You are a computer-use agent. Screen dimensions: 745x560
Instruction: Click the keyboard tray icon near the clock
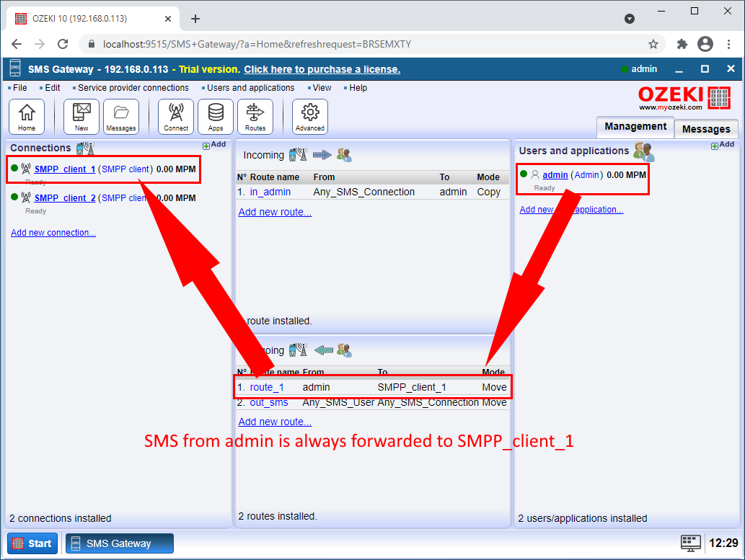pos(690,543)
